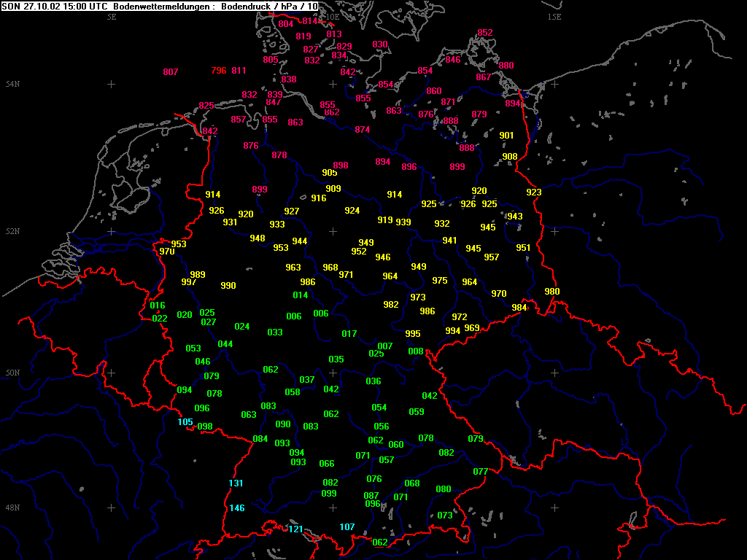This screenshot has width=747, height=560.
Task: Click the pressure reading 807 over the sea
Action: point(171,72)
